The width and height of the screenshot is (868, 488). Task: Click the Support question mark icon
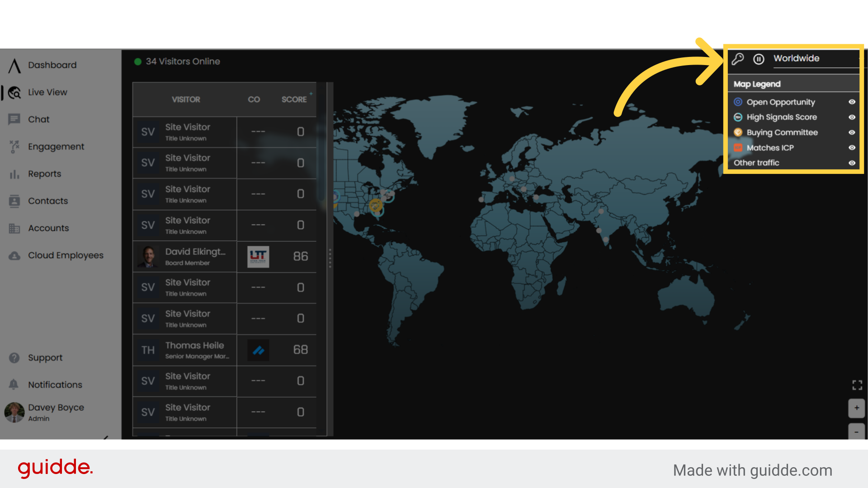tap(14, 358)
